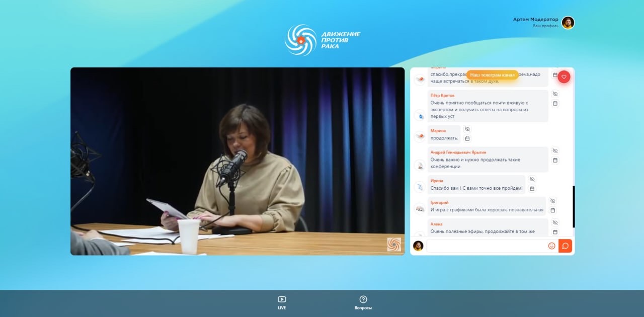Click the red heart reaction button
Screen dimensions: 644x317
(564, 76)
